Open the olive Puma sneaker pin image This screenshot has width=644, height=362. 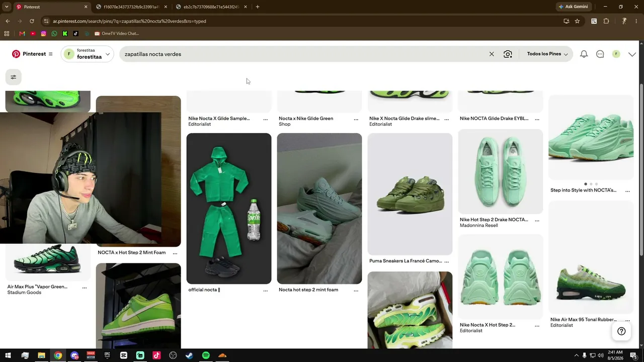point(410,194)
